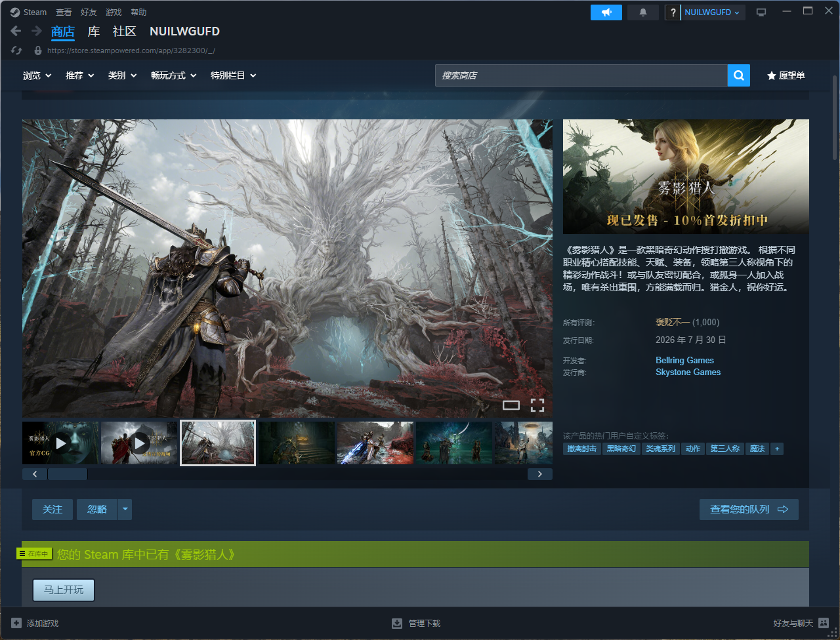Open the notifications bell

click(x=643, y=12)
